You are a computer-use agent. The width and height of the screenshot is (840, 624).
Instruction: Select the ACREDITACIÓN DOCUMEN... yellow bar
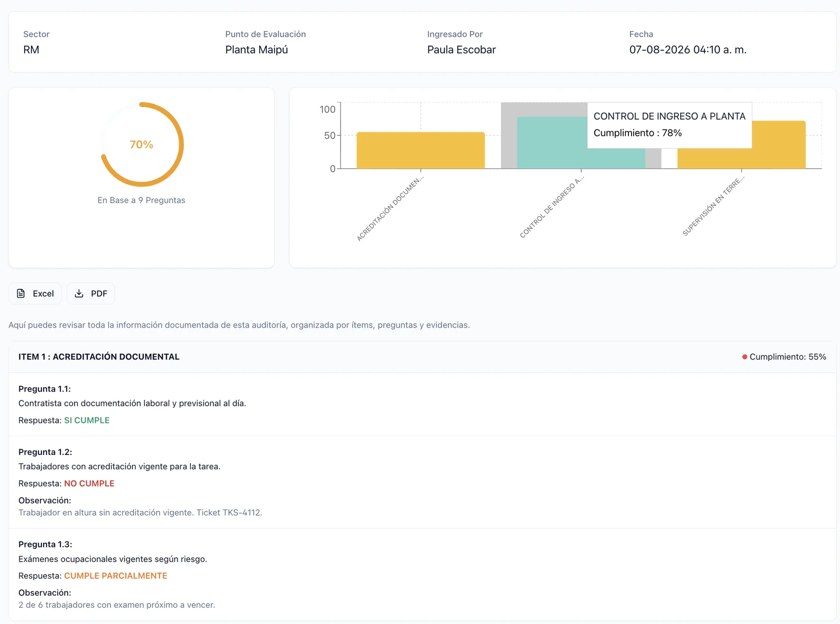(x=421, y=150)
